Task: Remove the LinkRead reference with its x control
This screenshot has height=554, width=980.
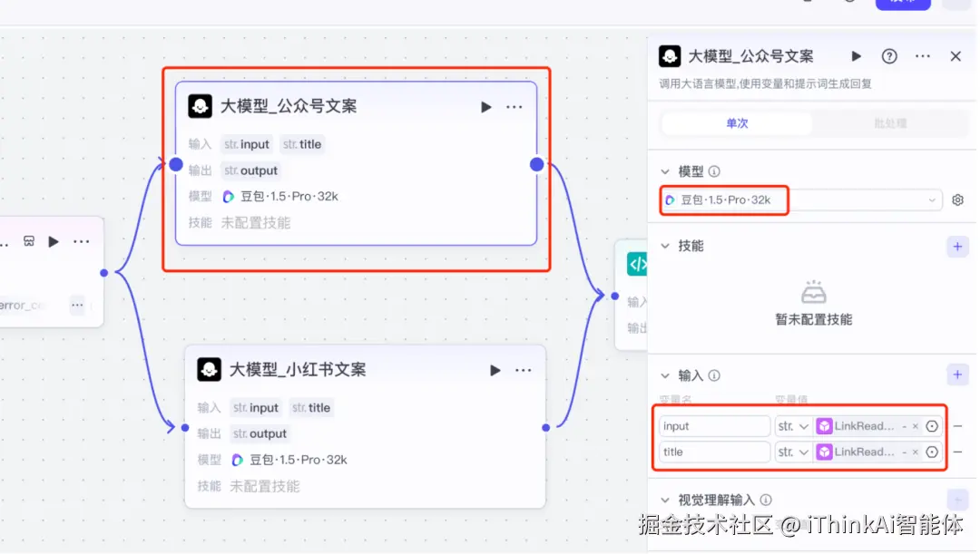Action: [x=915, y=425]
